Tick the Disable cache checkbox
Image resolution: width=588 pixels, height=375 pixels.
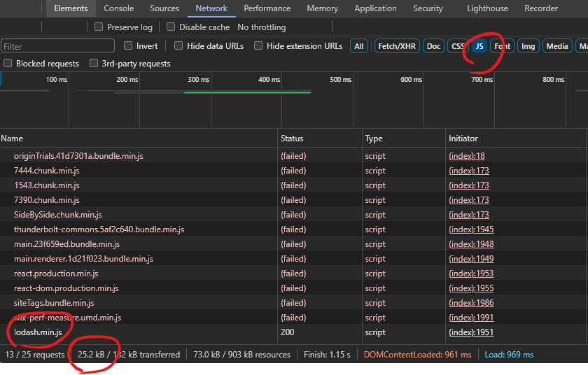[x=171, y=27]
